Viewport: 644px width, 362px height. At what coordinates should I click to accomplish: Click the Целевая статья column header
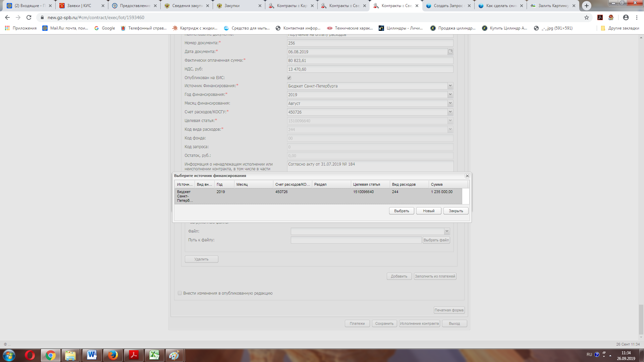[370, 184]
